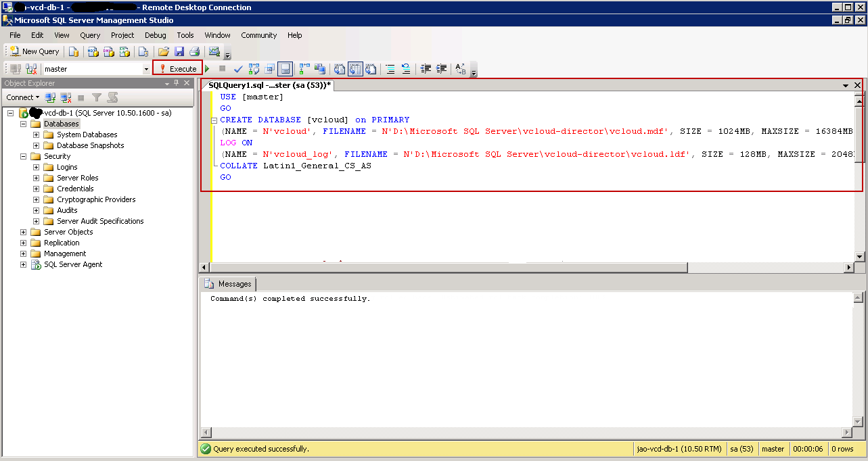Toggle the Object Explorer auto-hide pin
Screen dimensions: 868x461
coord(175,82)
